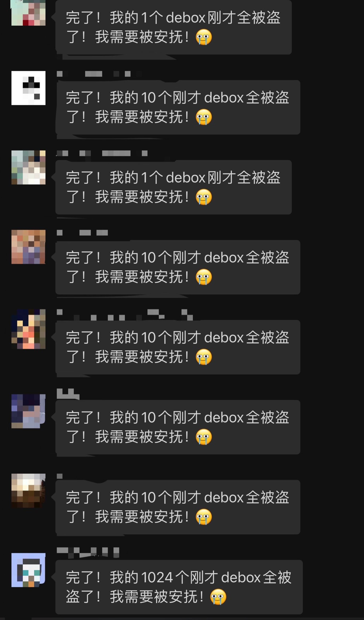
Task: Select the 1个 debox message by the green-white avatar
Action: [x=174, y=187]
